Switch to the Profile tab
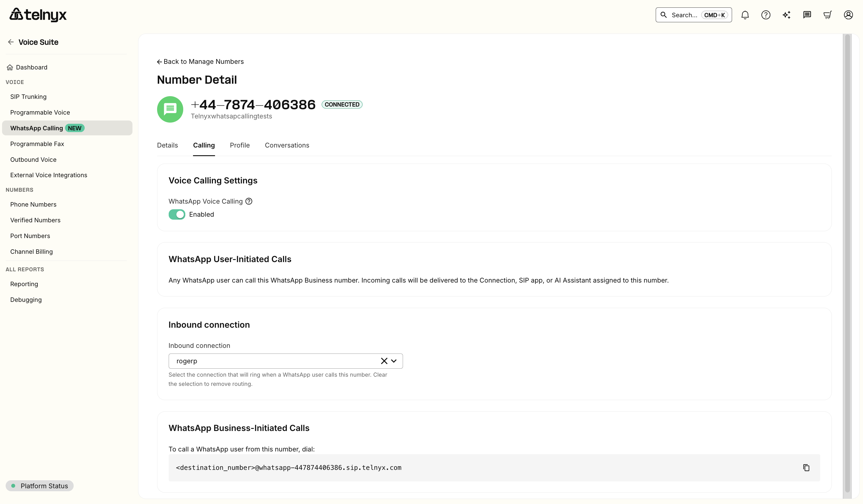Viewport: 863px width, 504px height. coord(240,145)
